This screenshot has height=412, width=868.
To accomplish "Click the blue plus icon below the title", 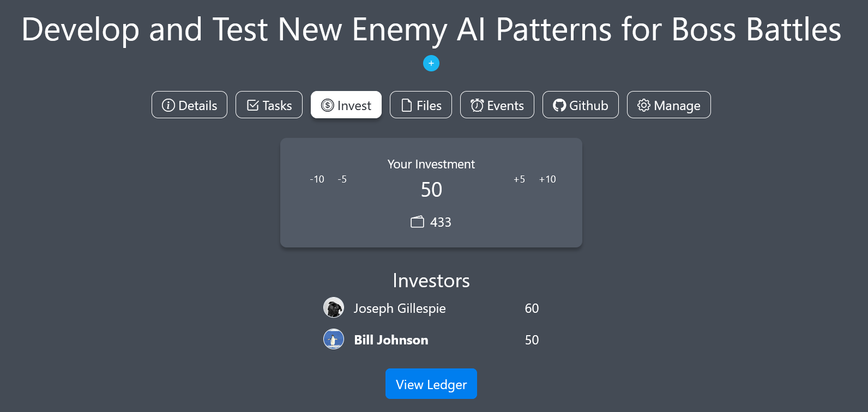I will 431,63.
